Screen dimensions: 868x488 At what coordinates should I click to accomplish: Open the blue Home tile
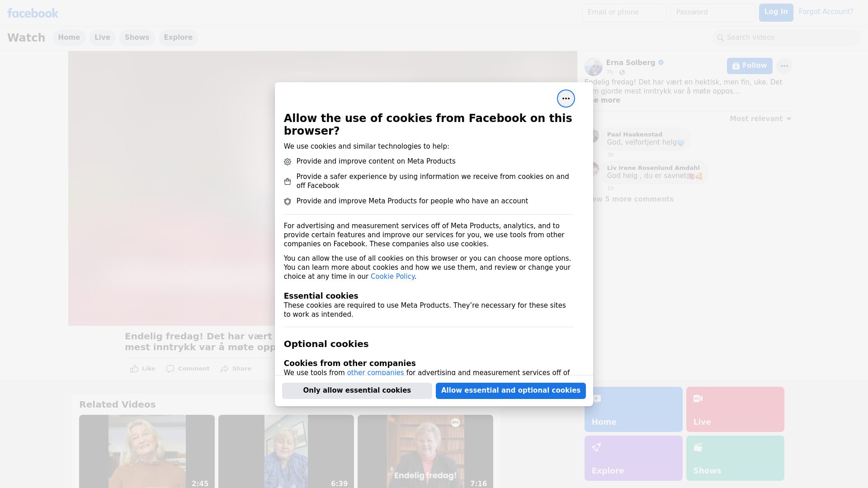pos(633,409)
